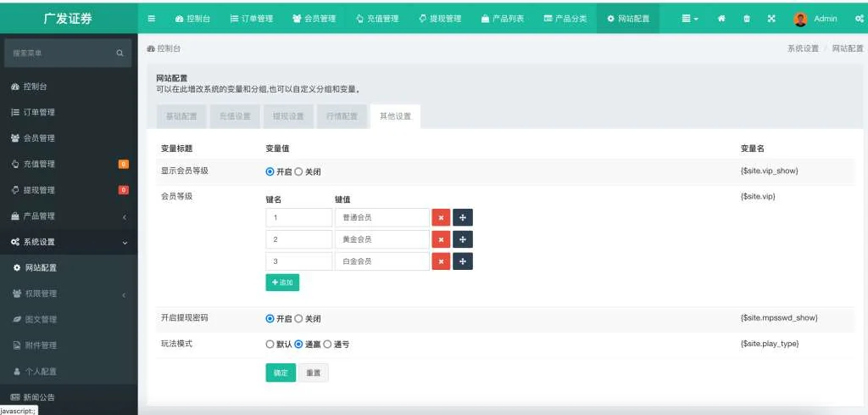Click the red badge next to 提现管理
The width and height of the screenshot is (868, 415).
[x=124, y=190]
